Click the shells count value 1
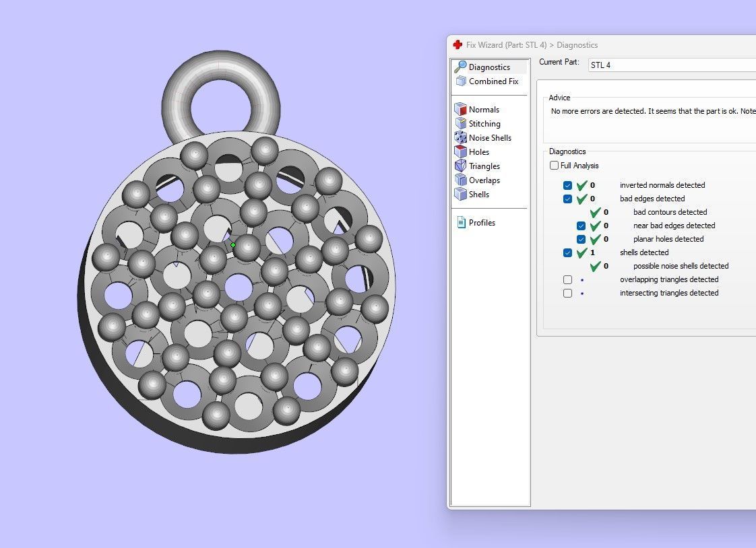756x548 pixels. [592, 253]
